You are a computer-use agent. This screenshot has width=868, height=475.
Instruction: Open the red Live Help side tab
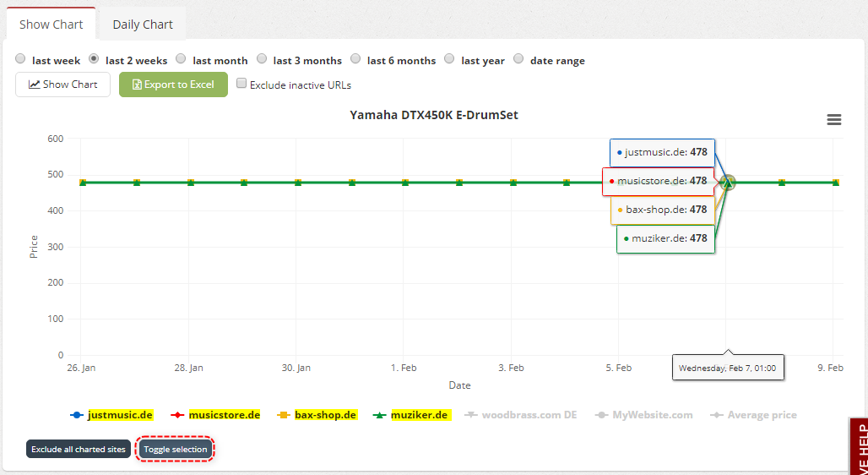click(x=858, y=446)
